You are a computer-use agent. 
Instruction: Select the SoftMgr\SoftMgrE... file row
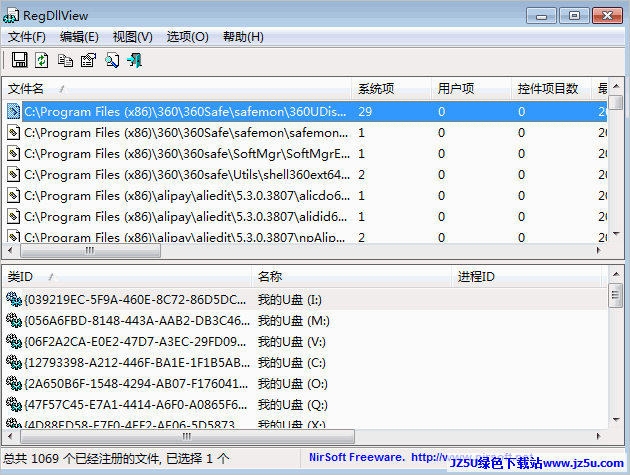tap(305, 154)
